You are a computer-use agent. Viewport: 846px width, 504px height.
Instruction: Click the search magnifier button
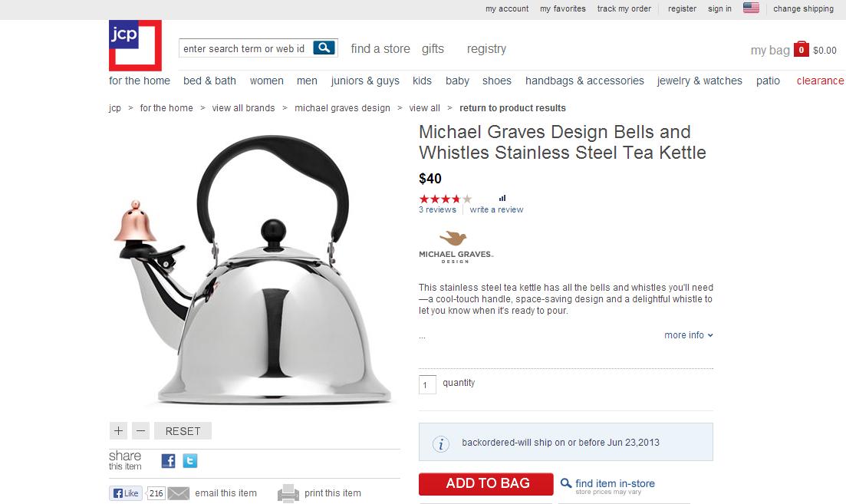click(324, 48)
